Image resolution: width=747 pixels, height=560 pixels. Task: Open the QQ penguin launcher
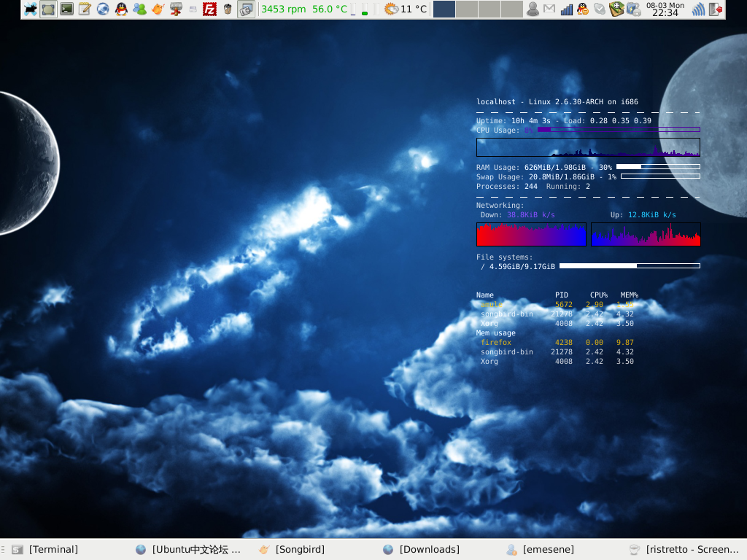tap(122, 9)
